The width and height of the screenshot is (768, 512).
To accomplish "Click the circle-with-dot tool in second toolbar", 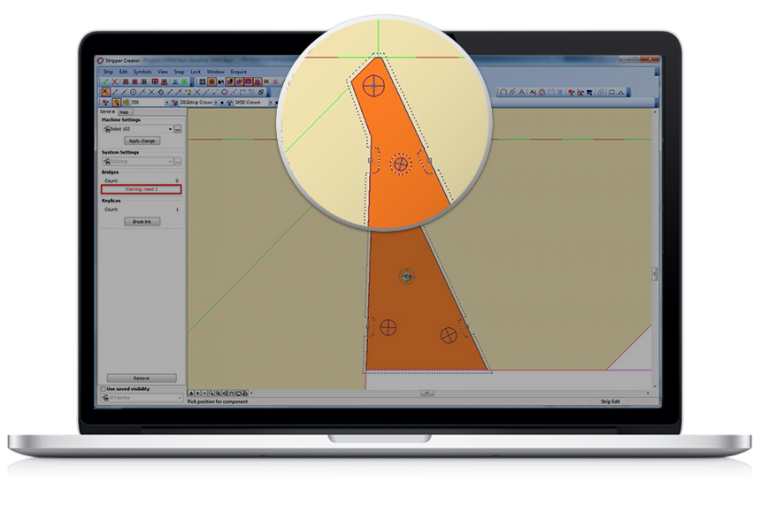I will (133, 92).
